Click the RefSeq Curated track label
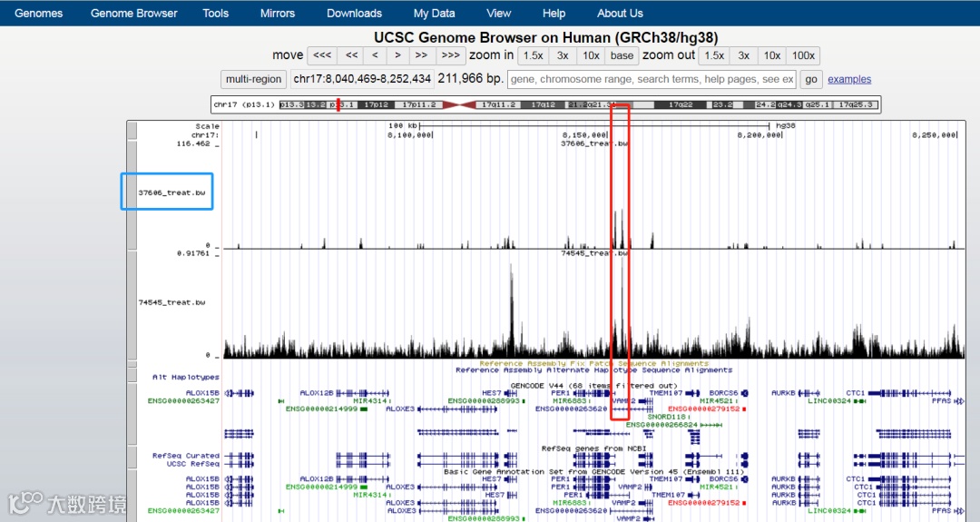Screen dimensions: 980x522 [x=186, y=456]
